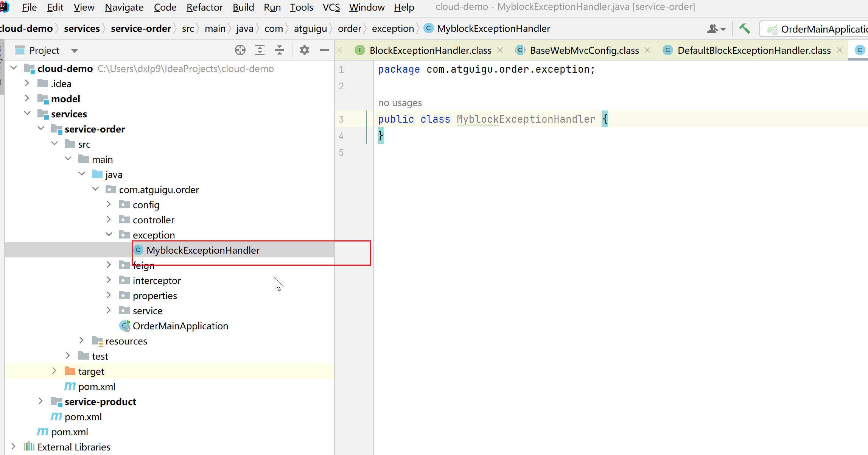Close the BlockExceptionHandler.class tab
This screenshot has height=455, width=868.
(x=500, y=50)
